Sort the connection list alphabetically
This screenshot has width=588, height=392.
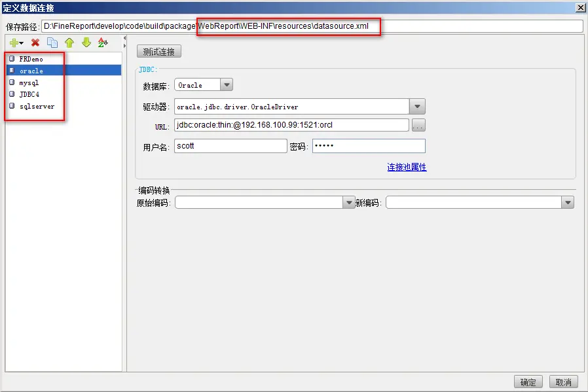(103, 43)
